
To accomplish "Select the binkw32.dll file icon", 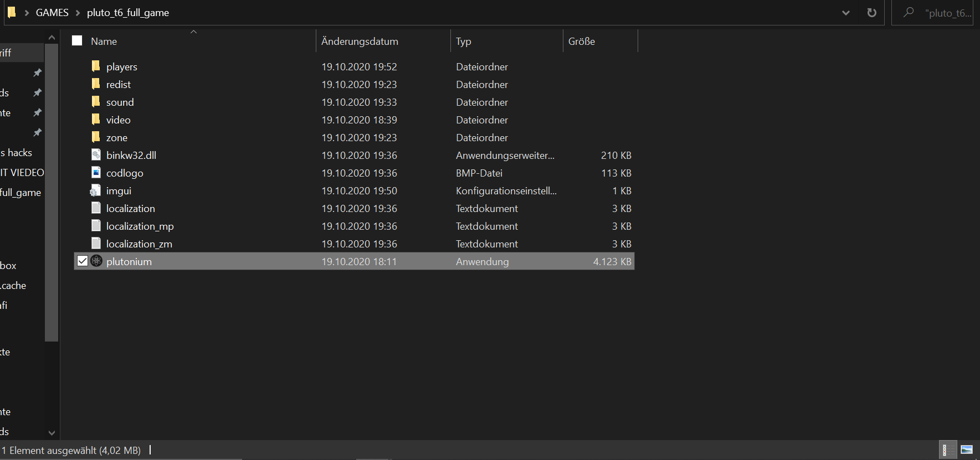I will pyautogui.click(x=96, y=155).
